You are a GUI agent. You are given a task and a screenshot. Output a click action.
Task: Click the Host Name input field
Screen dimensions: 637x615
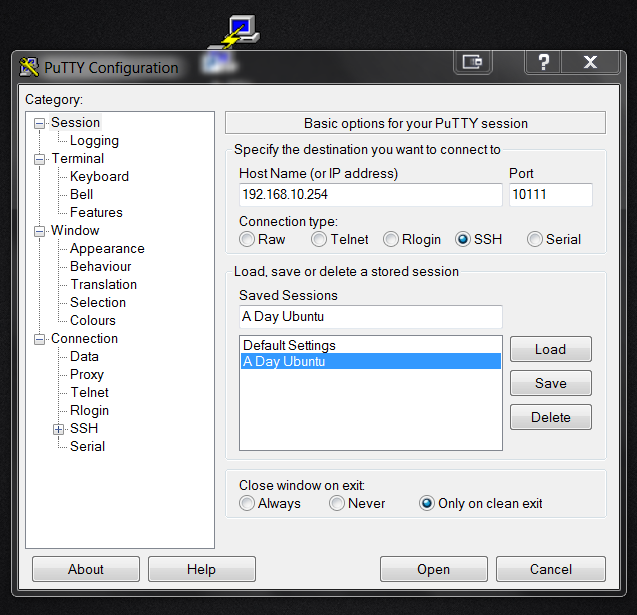pyautogui.click(x=370, y=195)
